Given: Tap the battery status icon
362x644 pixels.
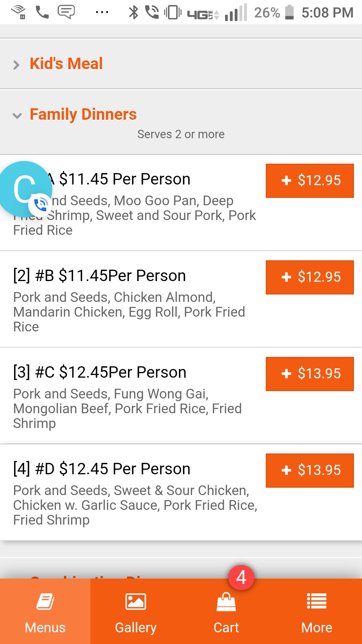Looking at the screenshot, I should point(289,13).
